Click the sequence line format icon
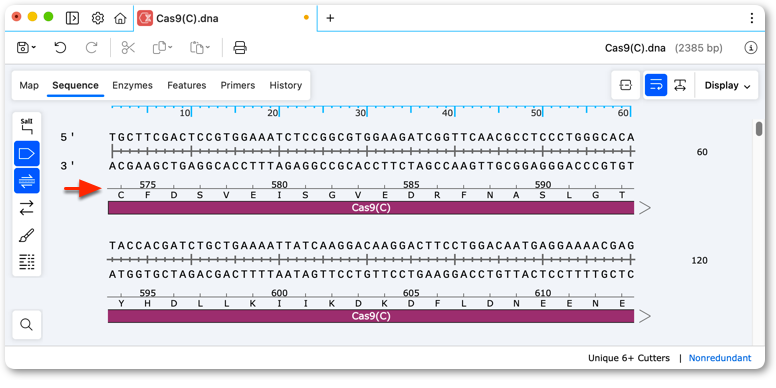Viewport: 776px width, 388px height. point(26,262)
